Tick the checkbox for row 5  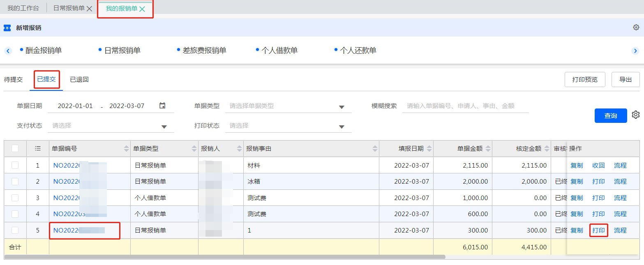(x=15, y=230)
